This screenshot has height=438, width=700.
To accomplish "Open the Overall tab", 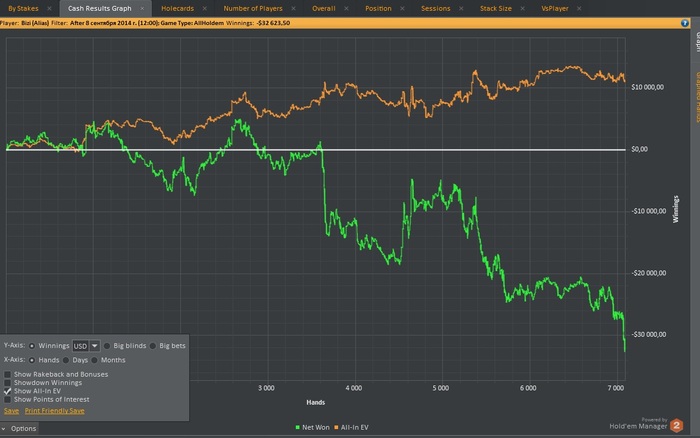I will [x=323, y=8].
